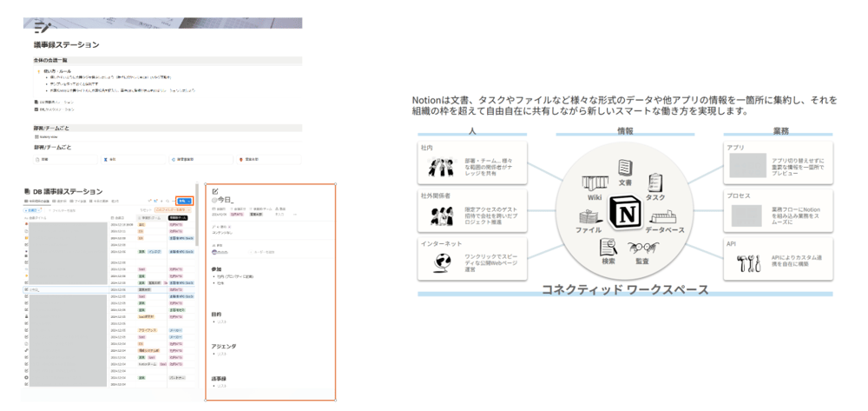Click the 情報システム部 tag in the table
The height and width of the screenshot is (411, 868).
point(148,351)
